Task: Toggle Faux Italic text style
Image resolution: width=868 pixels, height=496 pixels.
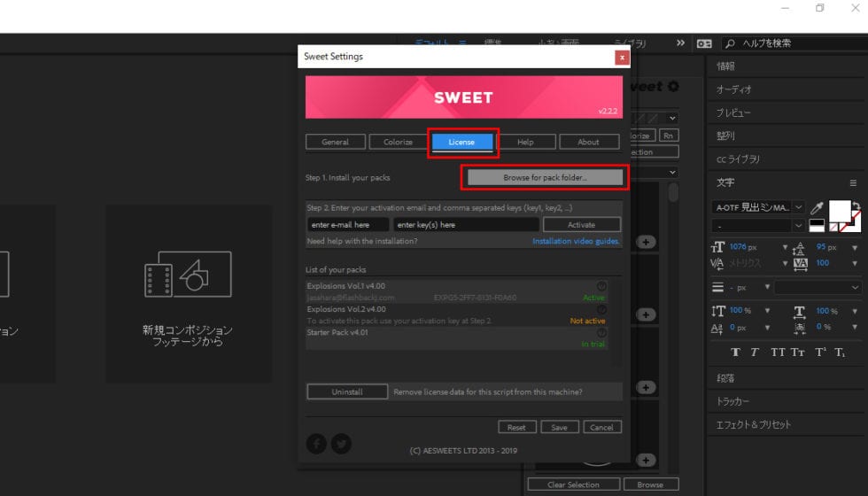Action: click(755, 353)
